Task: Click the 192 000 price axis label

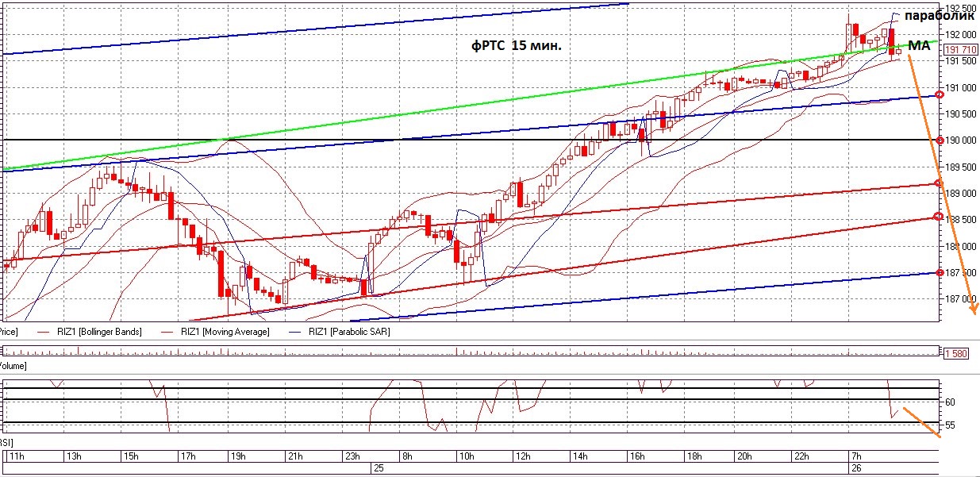Action: coord(960,35)
